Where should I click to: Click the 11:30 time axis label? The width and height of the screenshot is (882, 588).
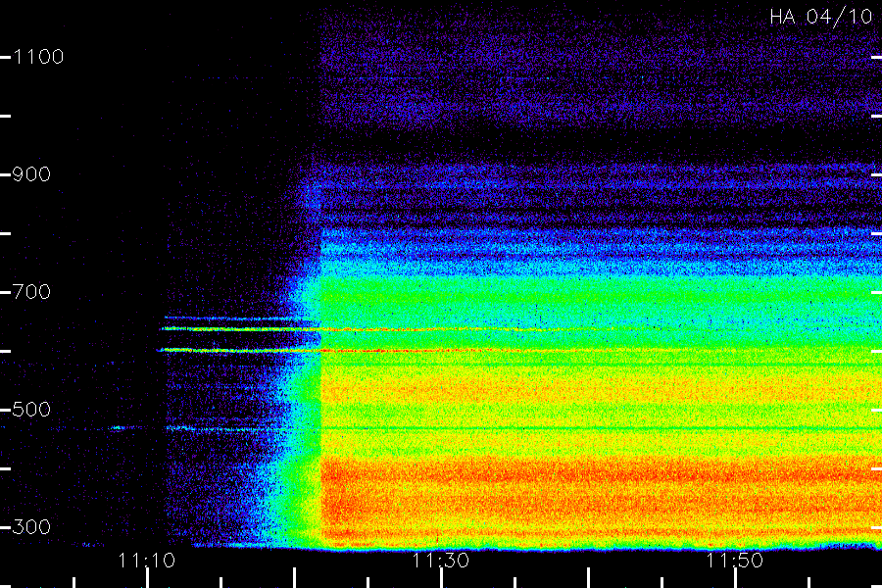(440, 561)
